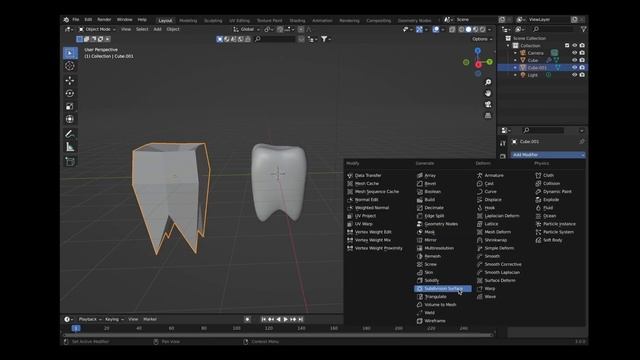Screen dimensions: 640x360
Task: Click the pan view hand icon
Action: [x=488, y=93]
